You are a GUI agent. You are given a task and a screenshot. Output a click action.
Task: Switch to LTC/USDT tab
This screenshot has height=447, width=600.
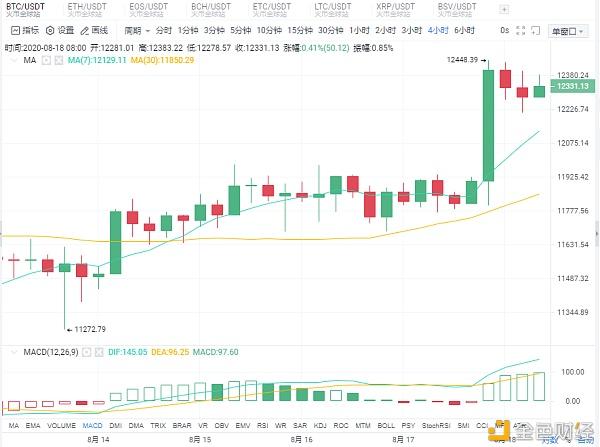click(333, 9)
